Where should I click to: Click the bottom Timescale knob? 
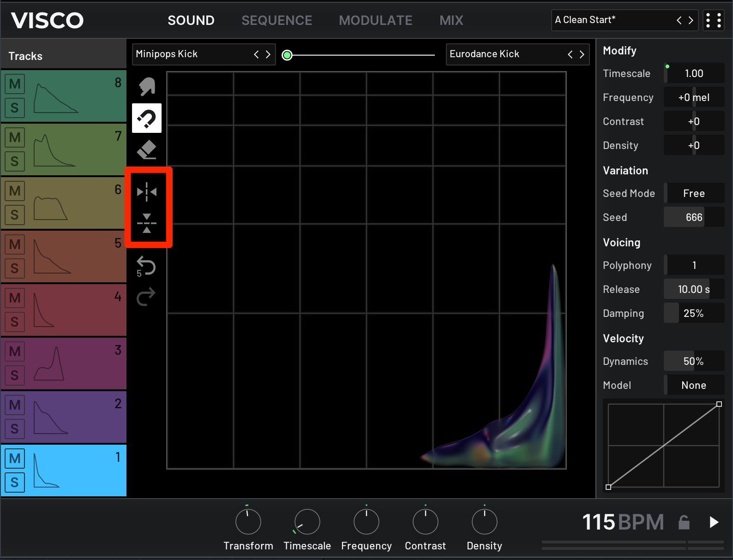(x=307, y=522)
